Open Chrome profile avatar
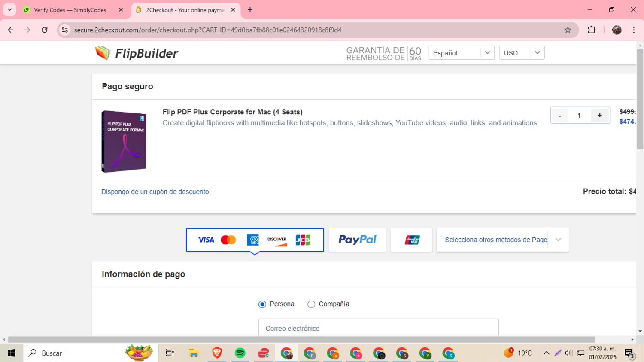644x362 pixels. pos(617,30)
